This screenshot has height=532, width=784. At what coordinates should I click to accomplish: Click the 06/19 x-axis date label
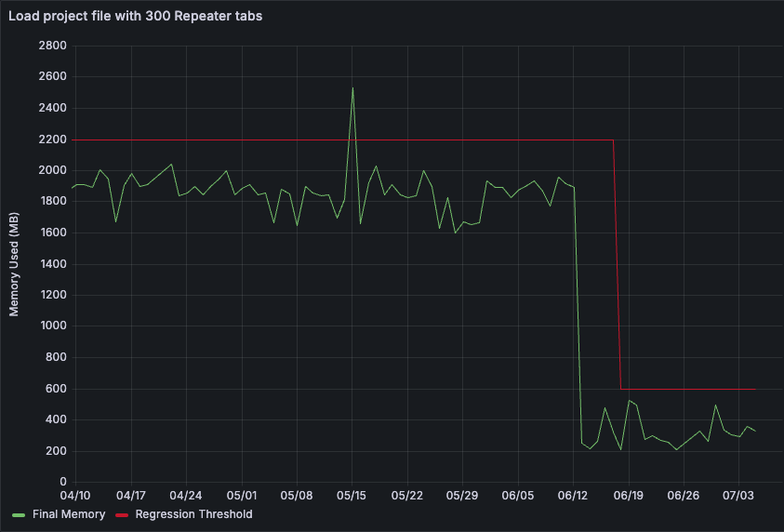(x=629, y=496)
